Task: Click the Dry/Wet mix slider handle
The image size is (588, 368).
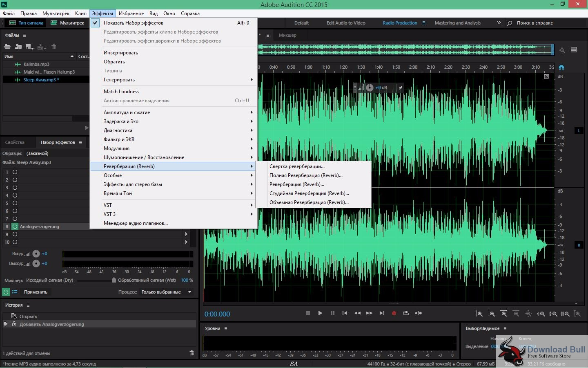Action: [114, 280]
